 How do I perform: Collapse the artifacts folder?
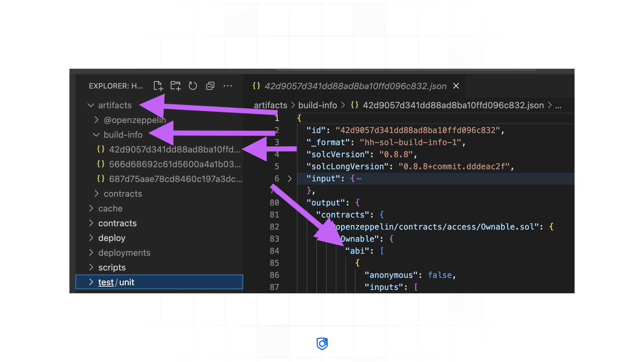pyautogui.click(x=91, y=105)
